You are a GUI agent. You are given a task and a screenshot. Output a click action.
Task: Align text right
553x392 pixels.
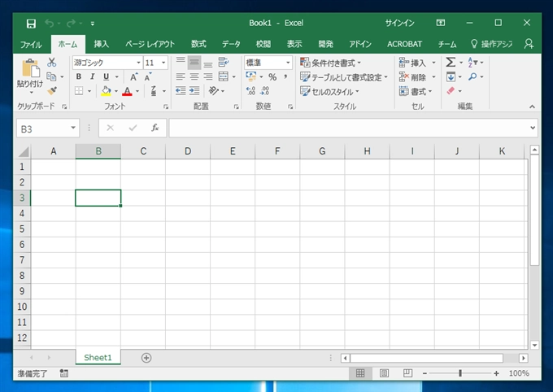[x=208, y=76]
